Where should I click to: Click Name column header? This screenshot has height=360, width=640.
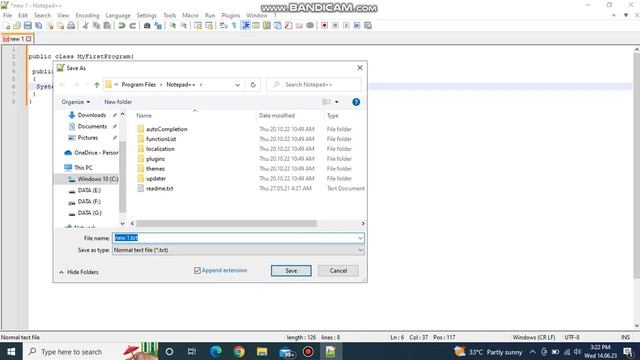tap(144, 116)
